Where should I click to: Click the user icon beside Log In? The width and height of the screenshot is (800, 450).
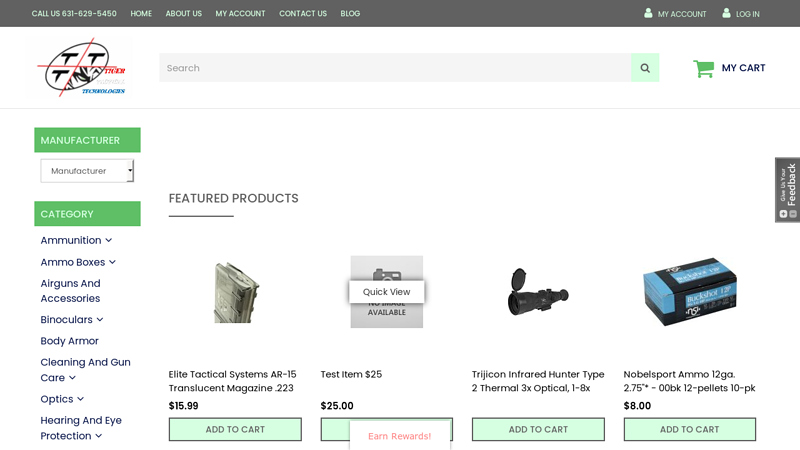726,13
